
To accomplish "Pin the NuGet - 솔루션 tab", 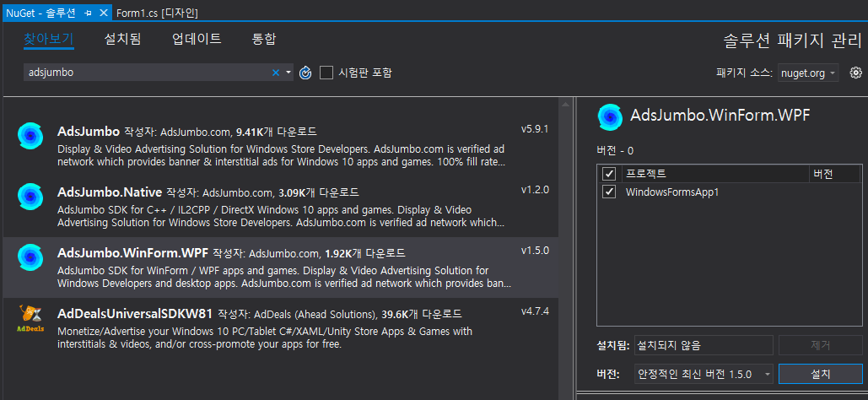I will pyautogui.click(x=88, y=13).
